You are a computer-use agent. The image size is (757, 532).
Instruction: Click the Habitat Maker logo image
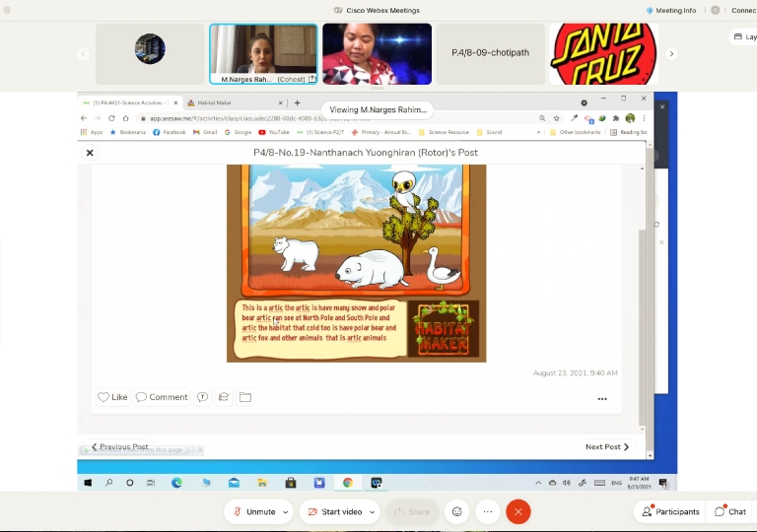click(x=444, y=329)
